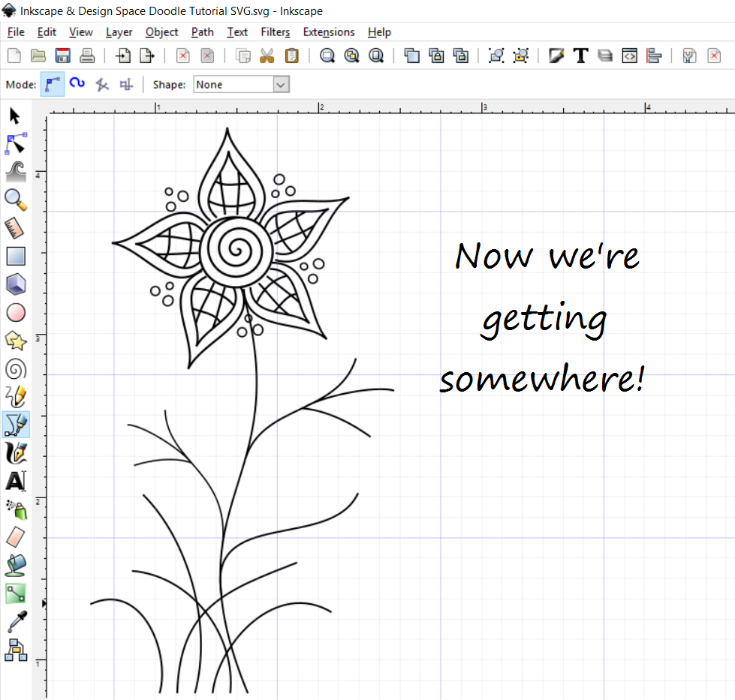Open the Align and Distribute dialog
This screenshot has width=735, height=700.
coord(653,55)
